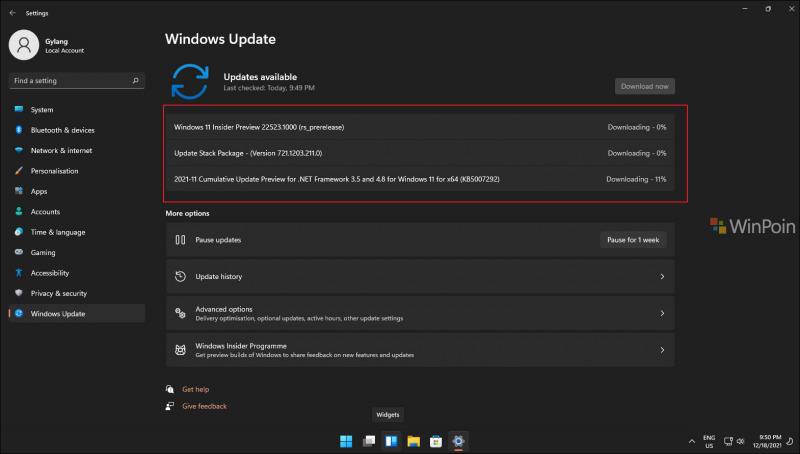Go to Network & internet settings

(x=61, y=150)
